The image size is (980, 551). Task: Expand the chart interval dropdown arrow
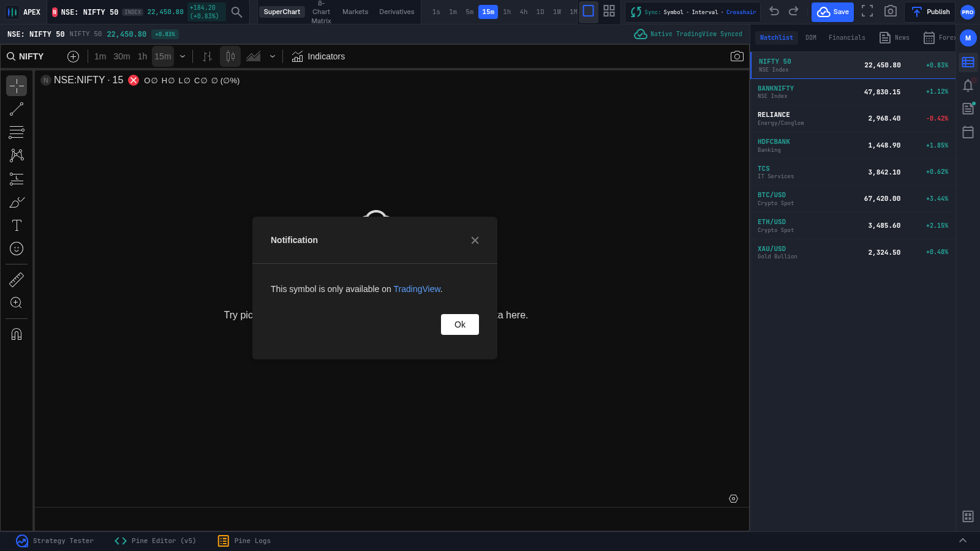183,56
